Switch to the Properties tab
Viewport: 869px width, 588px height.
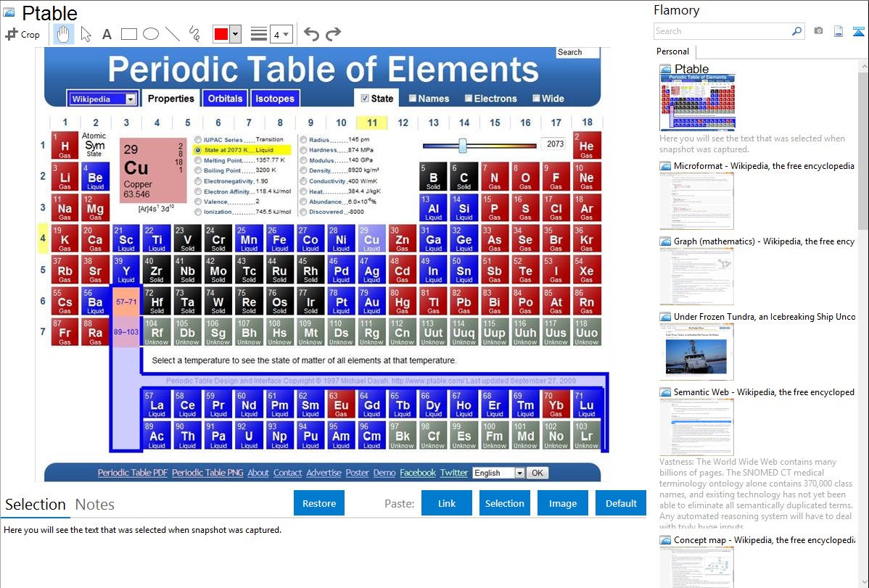point(170,98)
